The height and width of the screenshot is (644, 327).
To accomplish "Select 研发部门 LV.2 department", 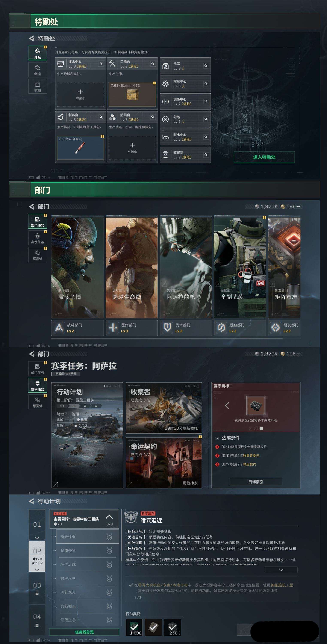I will [284, 328].
